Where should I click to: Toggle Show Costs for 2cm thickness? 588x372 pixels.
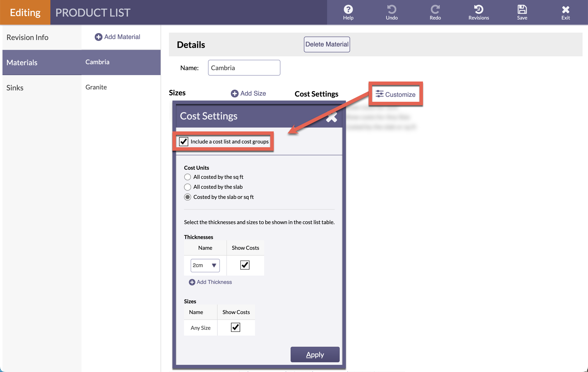click(x=245, y=265)
